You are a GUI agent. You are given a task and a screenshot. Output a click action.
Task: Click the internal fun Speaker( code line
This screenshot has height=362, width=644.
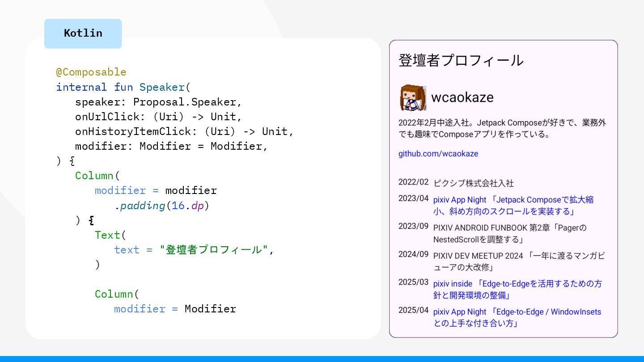[123, 87]
